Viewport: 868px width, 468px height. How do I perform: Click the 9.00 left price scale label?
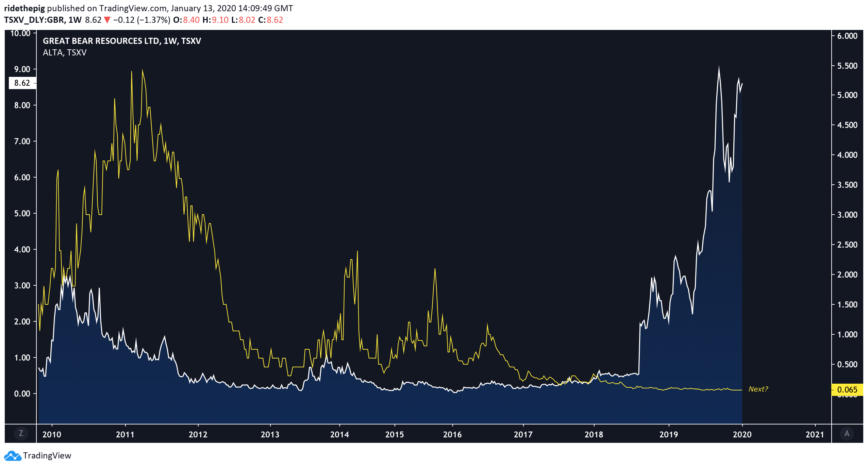point(22,69)
